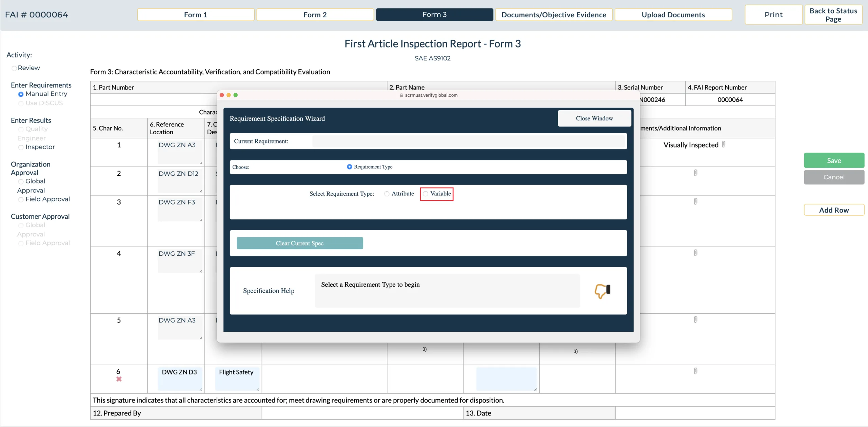Click the DWG ZN A3 reference field in row 5
The width and height of the screenshot is (868, 427).
pyautogui.click(x=180, y=328)
